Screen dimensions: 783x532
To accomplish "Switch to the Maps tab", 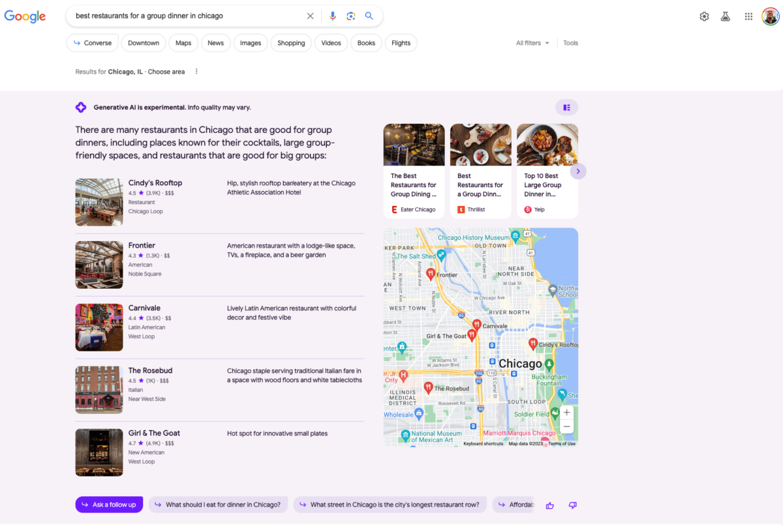I will coord(183,43).
